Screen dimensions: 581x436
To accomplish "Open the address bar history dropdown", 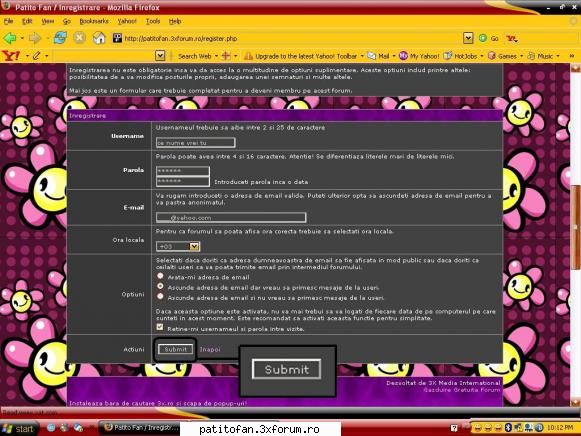I will click(x=468, y=38).
